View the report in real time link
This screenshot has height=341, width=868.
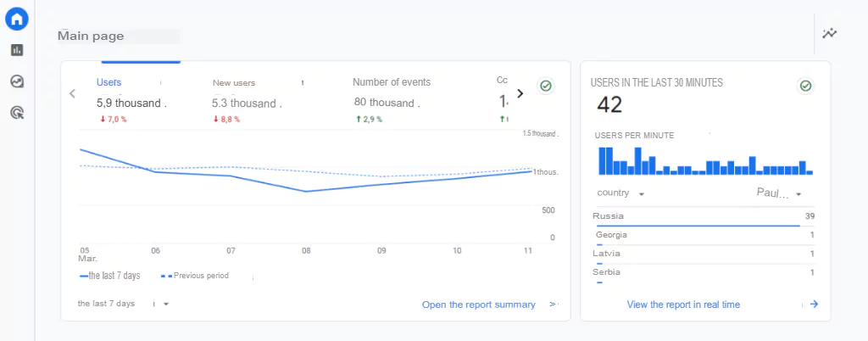pyautogui.click(x=683, y=305)
